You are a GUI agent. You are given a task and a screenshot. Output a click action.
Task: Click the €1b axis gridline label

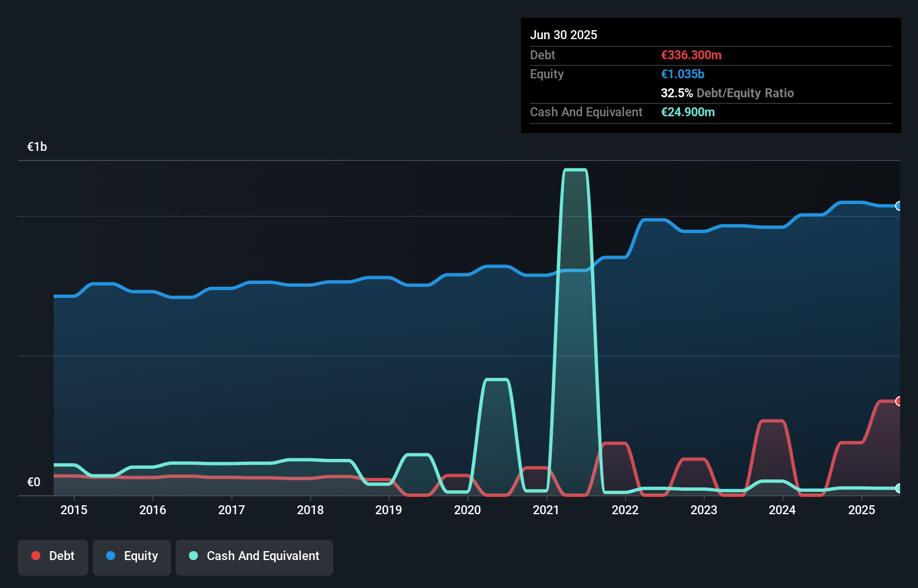pyautogui.click(x=37, y=146)
